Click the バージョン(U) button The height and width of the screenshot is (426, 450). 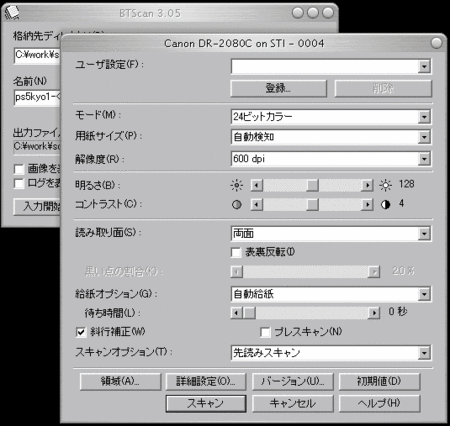coord(292,381)
